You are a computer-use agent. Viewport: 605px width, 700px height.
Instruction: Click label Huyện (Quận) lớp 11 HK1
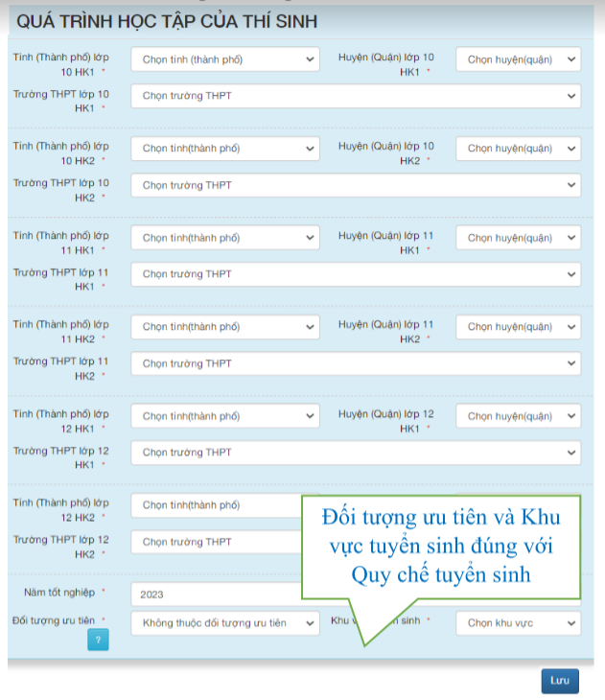click(385, 243)
